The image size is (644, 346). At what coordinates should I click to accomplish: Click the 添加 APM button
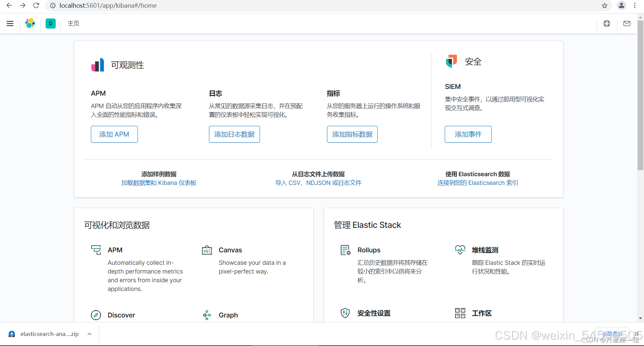click(114, 134)
